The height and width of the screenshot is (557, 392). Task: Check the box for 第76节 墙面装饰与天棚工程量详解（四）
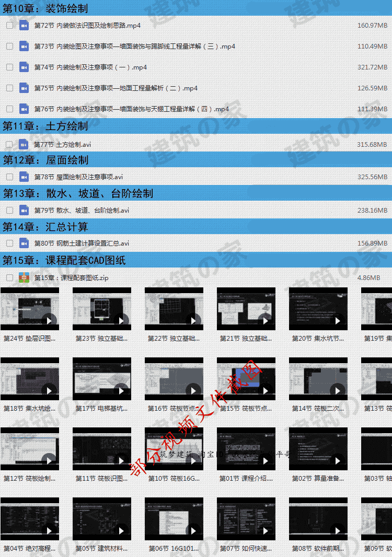click(9, 109)
